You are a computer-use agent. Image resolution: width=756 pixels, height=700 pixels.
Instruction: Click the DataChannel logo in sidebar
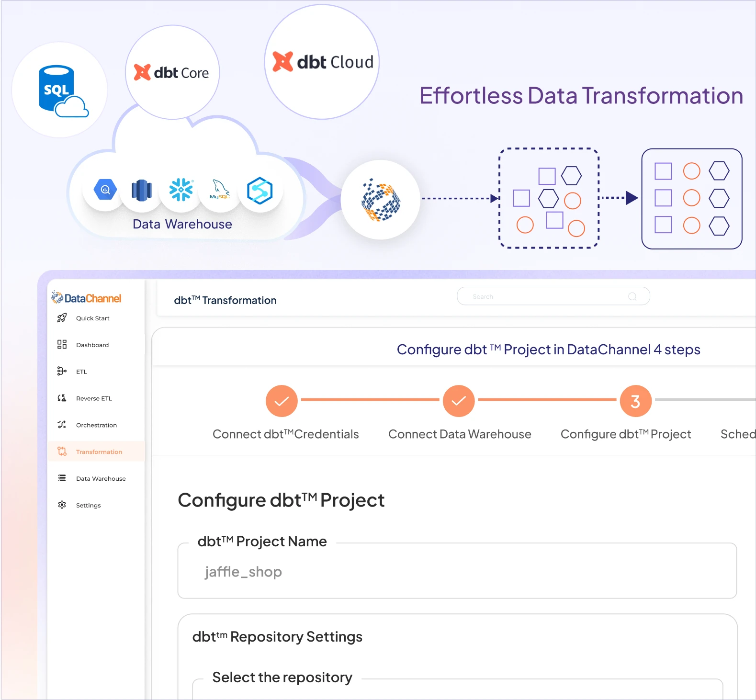[x=86, y=298]
